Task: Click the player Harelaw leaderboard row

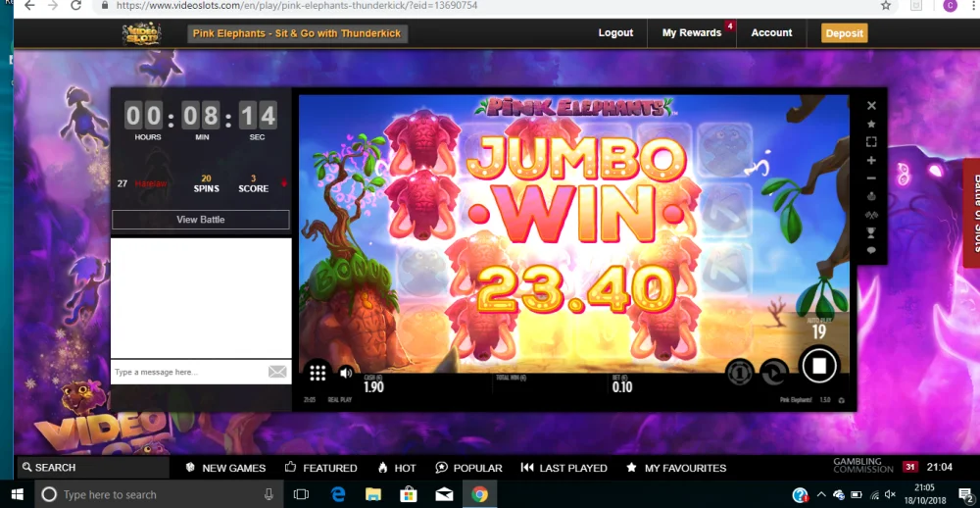Action: [200, 183]
